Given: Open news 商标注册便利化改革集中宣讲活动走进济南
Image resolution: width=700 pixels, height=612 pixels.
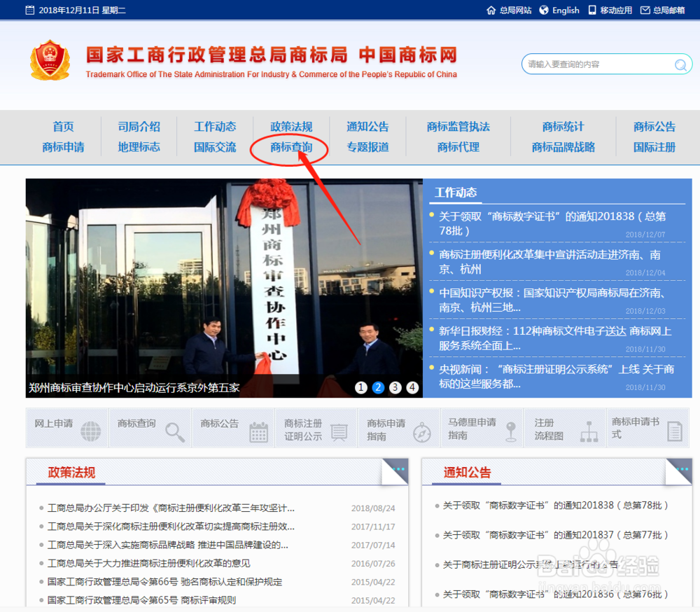Looking at the screenshot, I should (x=549, y=262).
